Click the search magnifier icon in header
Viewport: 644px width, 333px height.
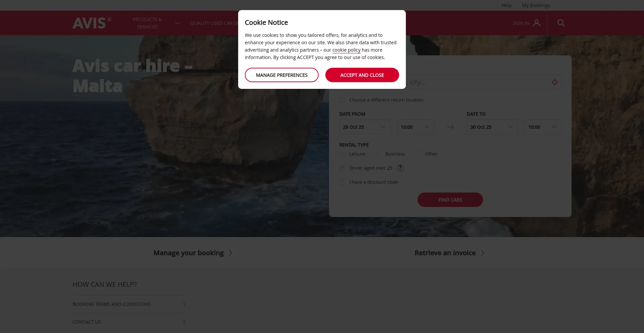click(x=561, y=23)
